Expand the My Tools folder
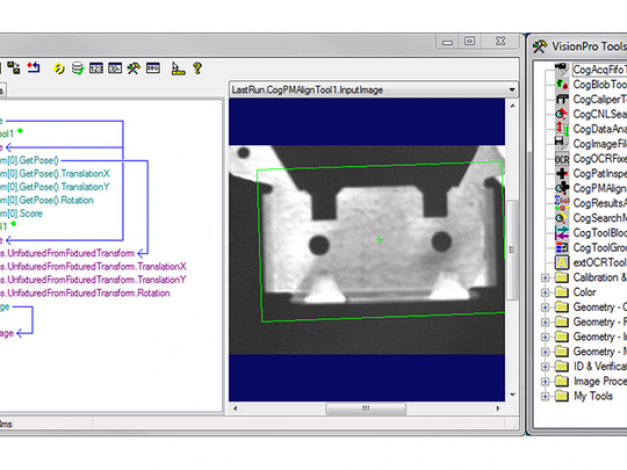627x470 pixels. click(x=545, y=396)
